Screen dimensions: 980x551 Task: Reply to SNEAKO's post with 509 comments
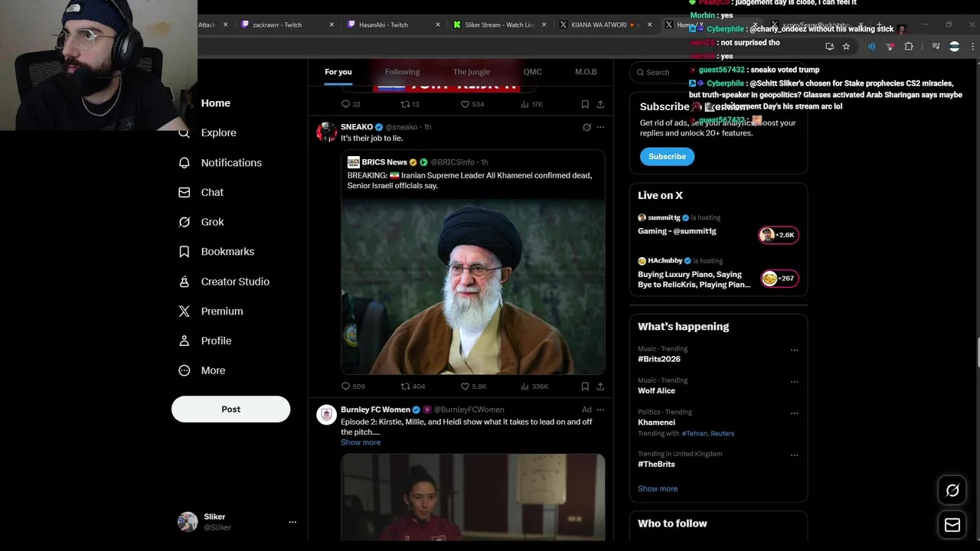(x=353, y=386)
